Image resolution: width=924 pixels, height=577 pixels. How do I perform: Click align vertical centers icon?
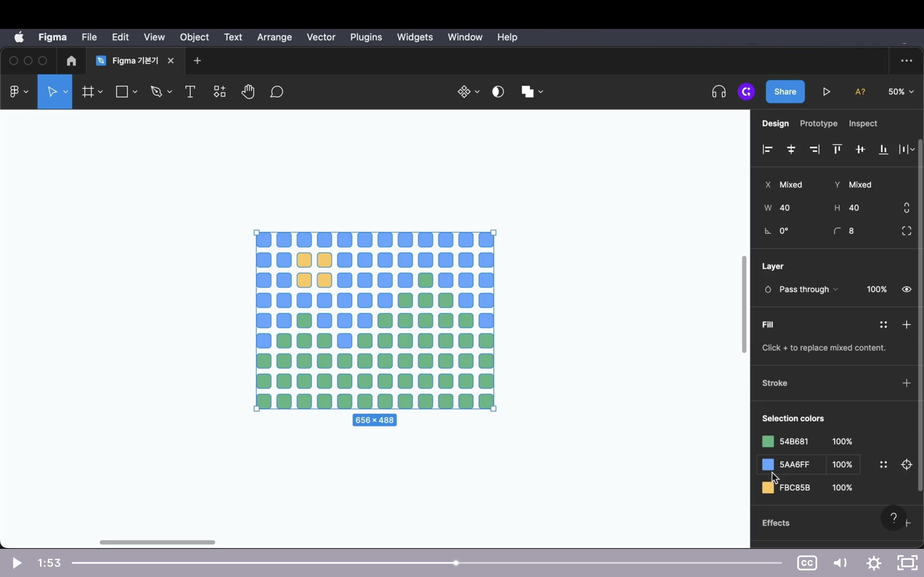[x=860, y=149]
